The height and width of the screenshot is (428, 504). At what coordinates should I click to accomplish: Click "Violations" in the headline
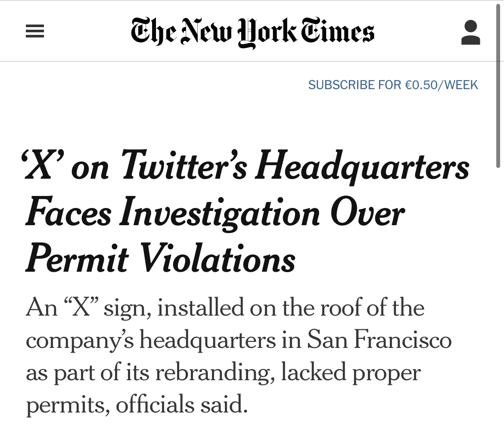pyautogui.click(x=218, y=259)
